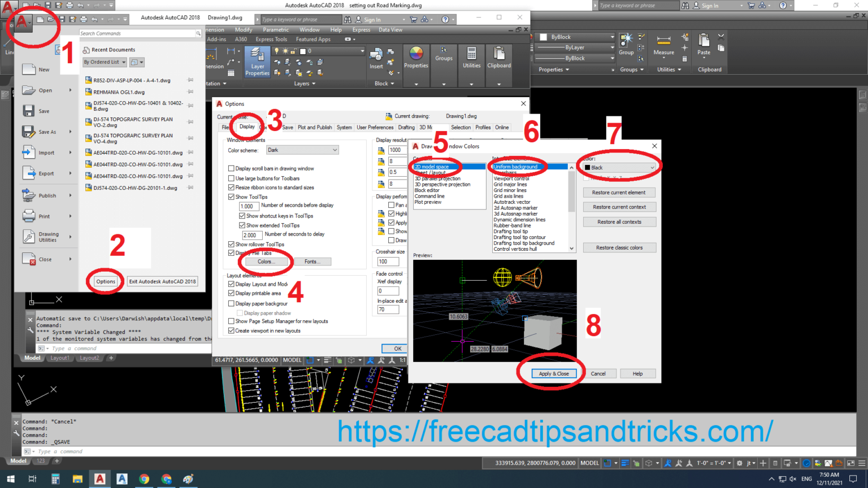Toggle Show rollover ToolTips option
This screenshot has height=488, width=868.
point(231,244)
